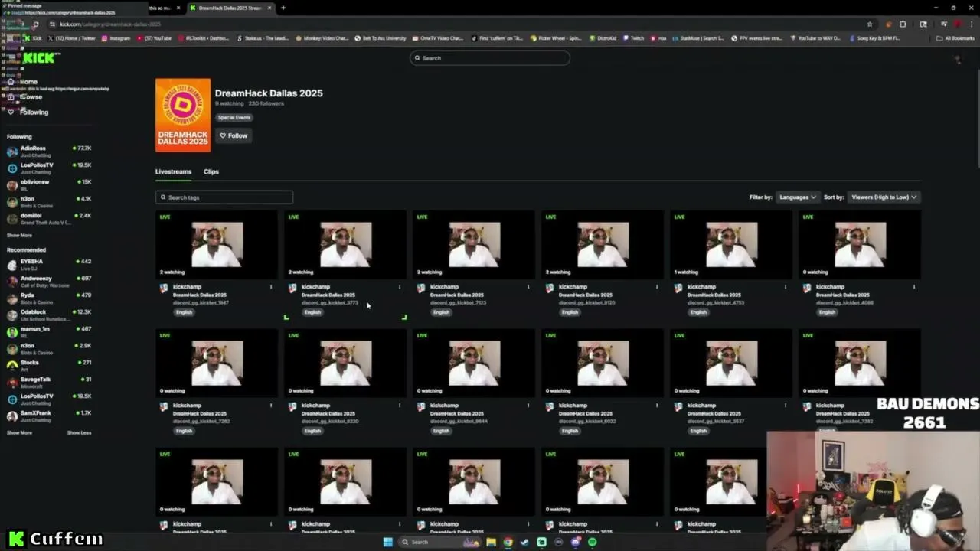The width and height of the screenshot is (980, 551).
Task: Select the Livestreams tab
Action: point(174,171)
